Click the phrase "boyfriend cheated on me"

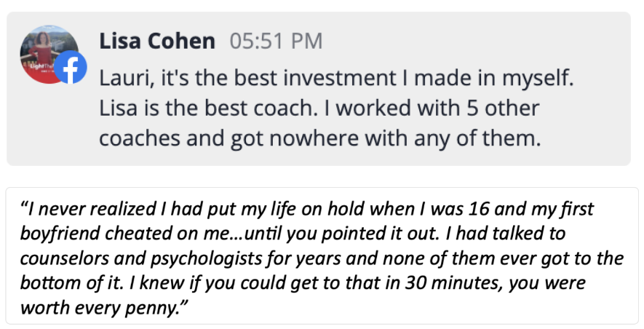pyautogui.click(x=125, y=234)
